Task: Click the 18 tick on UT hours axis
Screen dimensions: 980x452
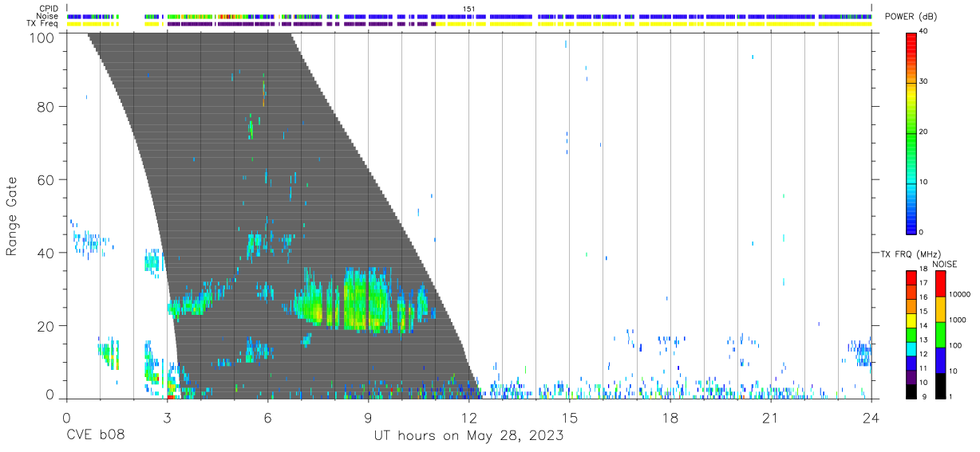Action: [670, 418]
